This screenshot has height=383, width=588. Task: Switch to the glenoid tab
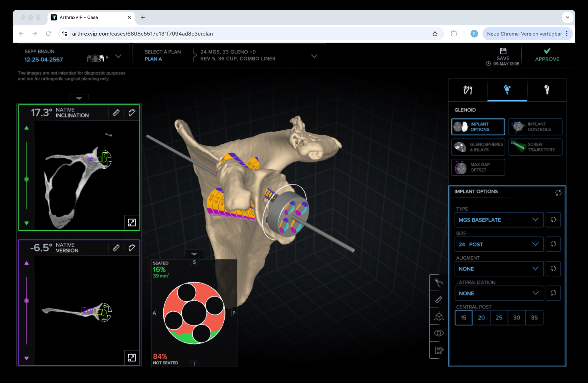point(507,90)
